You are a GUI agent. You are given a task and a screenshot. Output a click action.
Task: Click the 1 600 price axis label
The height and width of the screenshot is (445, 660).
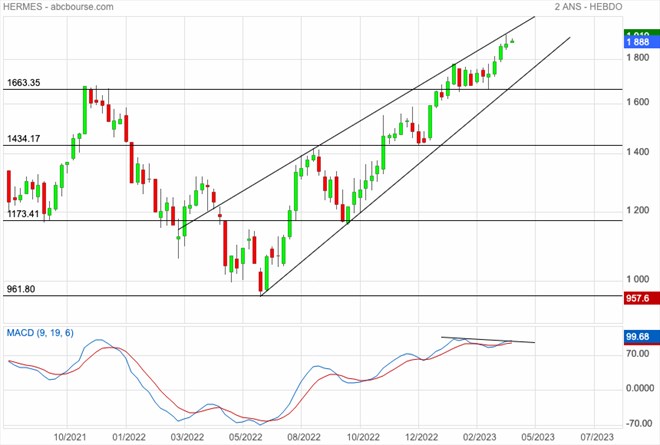tap(638, 102)
